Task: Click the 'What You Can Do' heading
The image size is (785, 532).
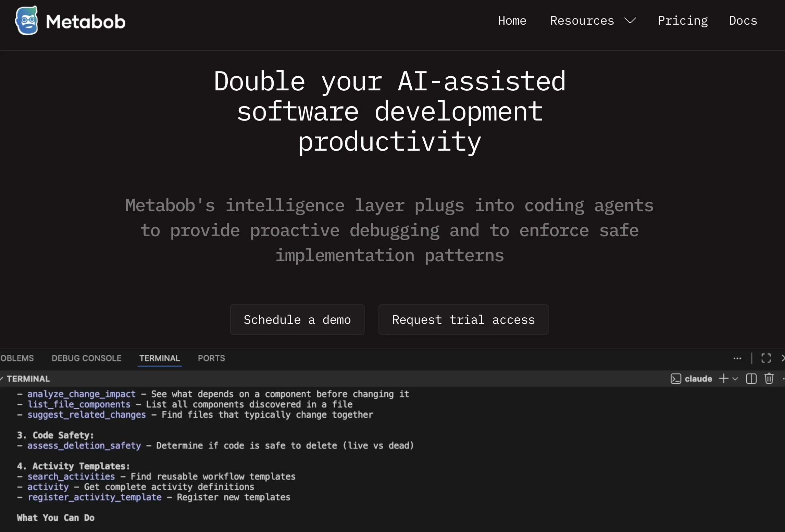Action: click(x=55, y=518)
